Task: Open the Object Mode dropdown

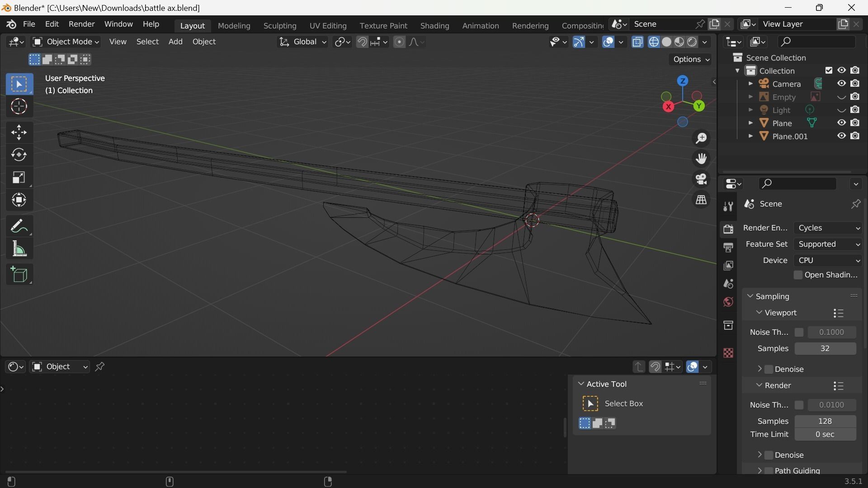Action: click(66, 42)
